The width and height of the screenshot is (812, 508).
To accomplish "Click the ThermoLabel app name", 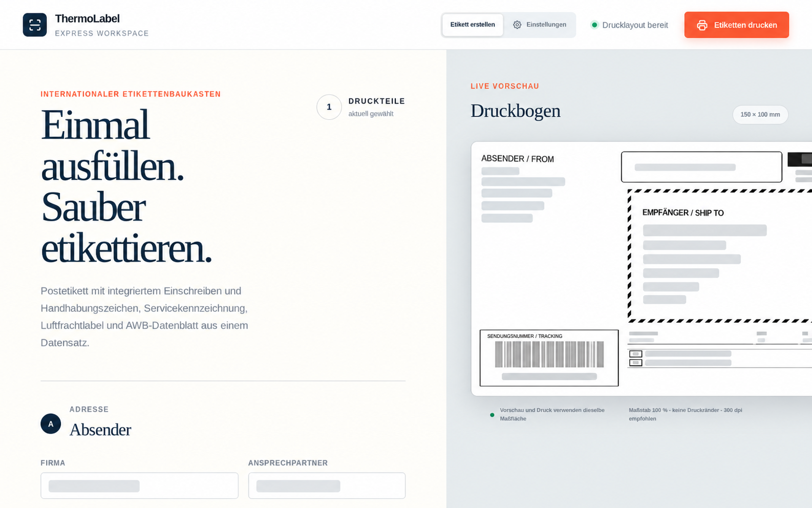I will point(88,18).
